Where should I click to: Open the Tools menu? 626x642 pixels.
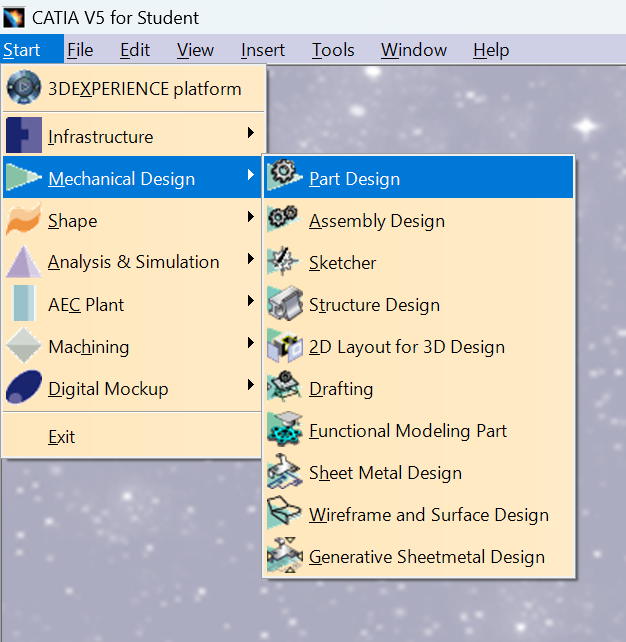tap(333, 50)
